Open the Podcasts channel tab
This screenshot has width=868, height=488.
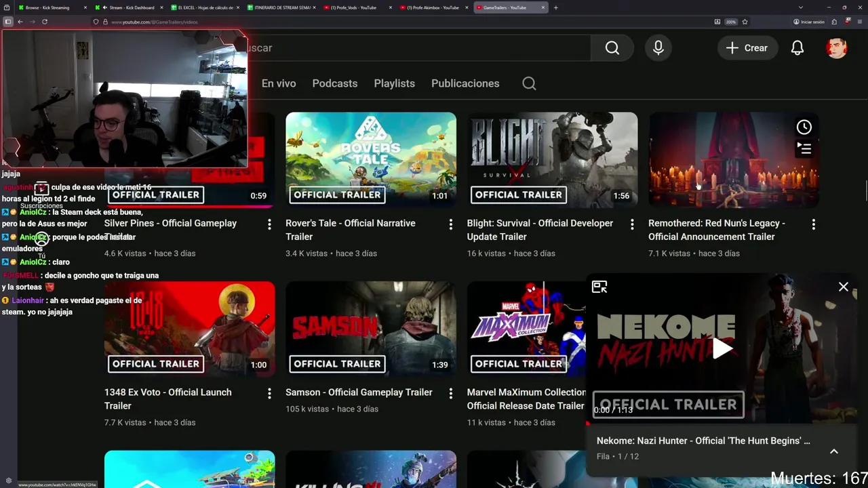point(335,83)
